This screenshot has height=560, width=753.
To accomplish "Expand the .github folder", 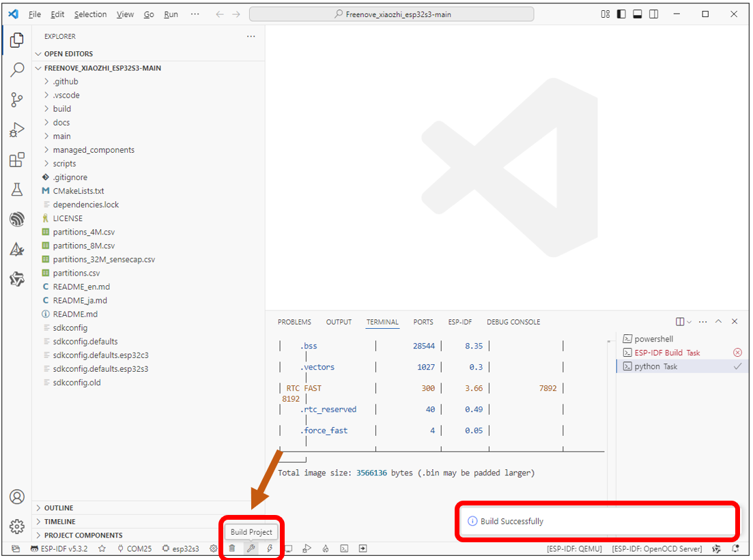I will click(149, 82).
